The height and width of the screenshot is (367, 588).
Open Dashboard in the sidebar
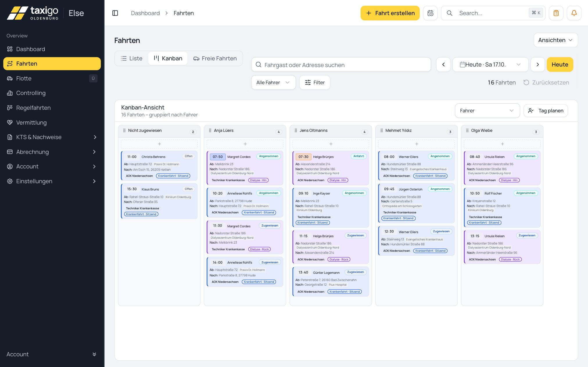[52, 49]
